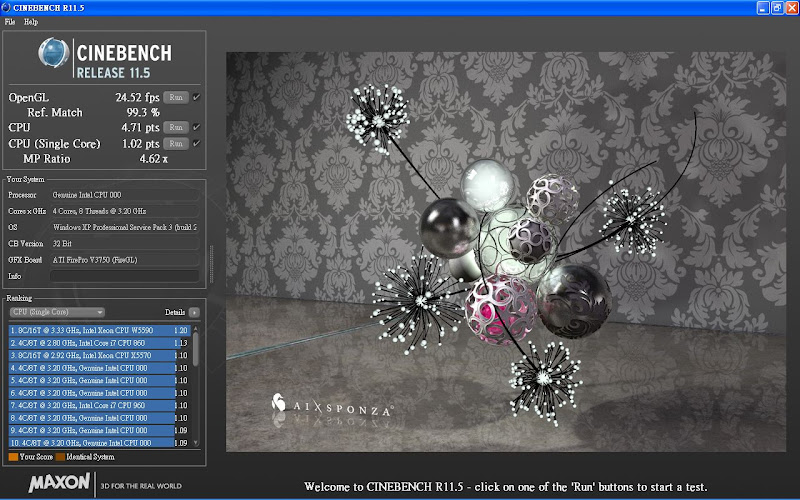Click the 'Welcome to CINEBENCH R11.5' status message

coord(506,487)
